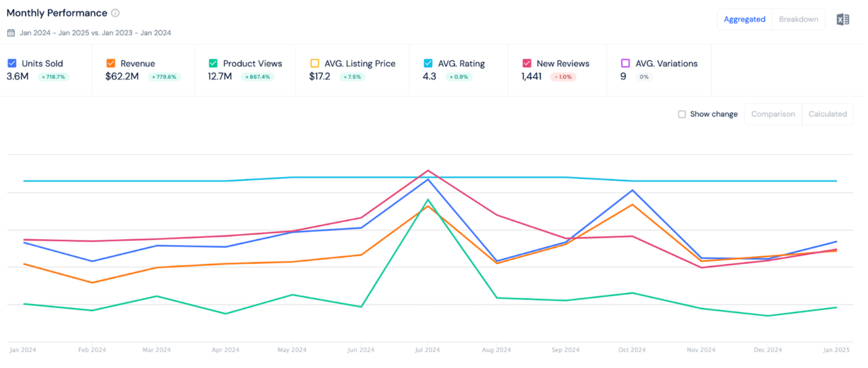Click the Jul 2024 peak on New Reviews line

pos(428,170)
